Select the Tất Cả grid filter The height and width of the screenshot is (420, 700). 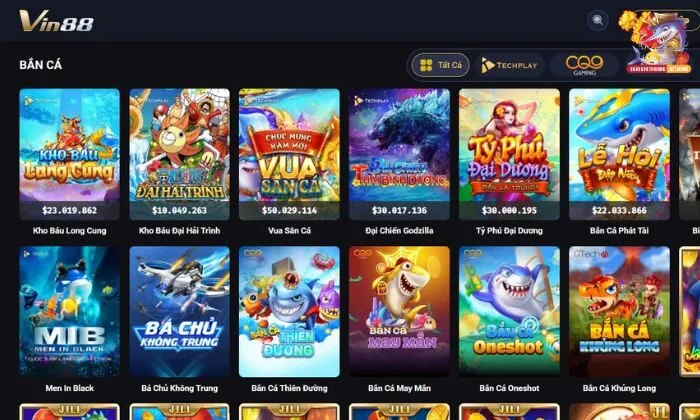[x=440, y=65]
